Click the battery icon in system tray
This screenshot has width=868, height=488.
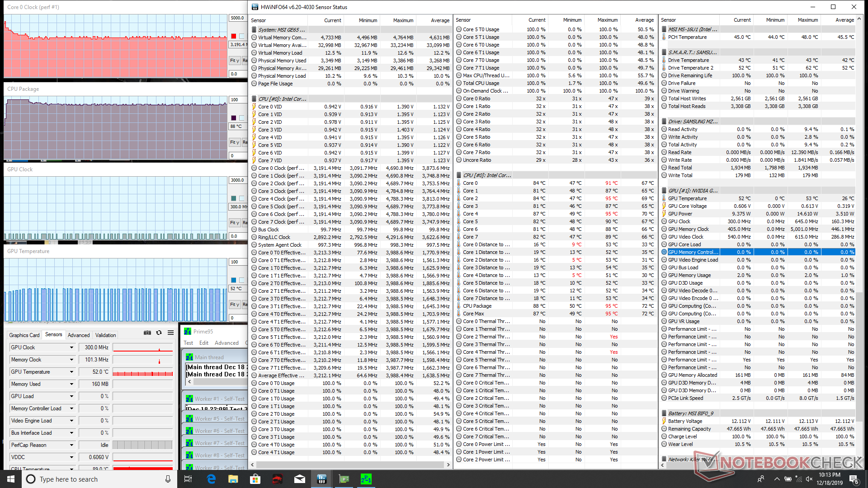point(788,479)
